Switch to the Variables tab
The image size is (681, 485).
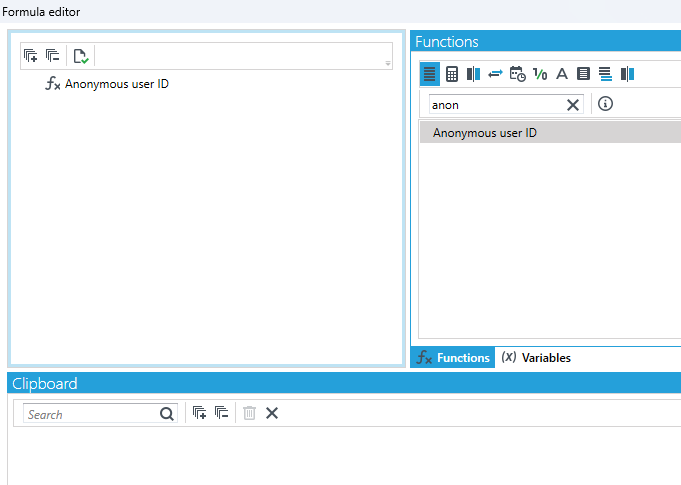[x=536, y=357]
